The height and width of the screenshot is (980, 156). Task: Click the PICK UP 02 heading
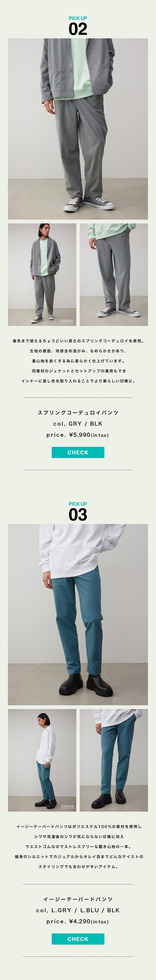tap(78, 26)
